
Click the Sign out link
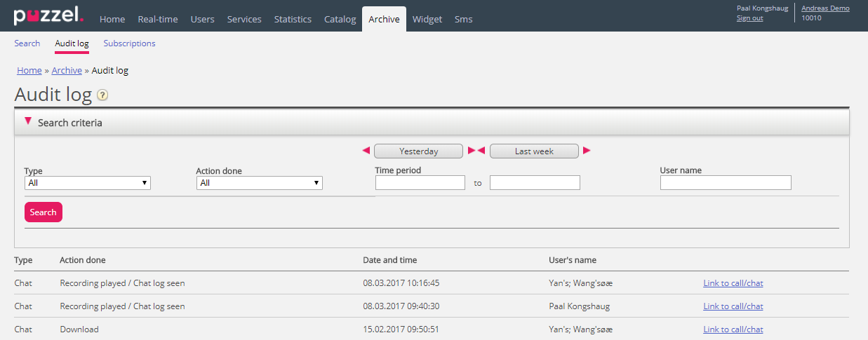[749, 18]
